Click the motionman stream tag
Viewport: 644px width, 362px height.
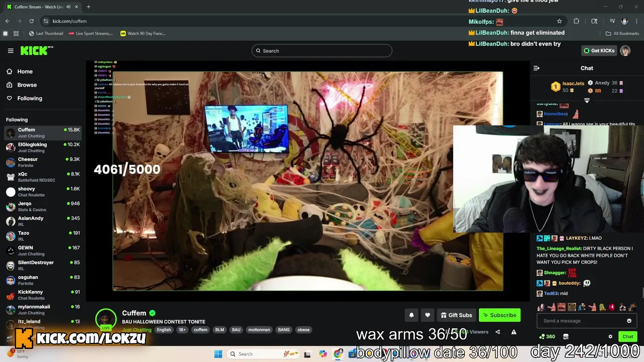click(259, 330)
